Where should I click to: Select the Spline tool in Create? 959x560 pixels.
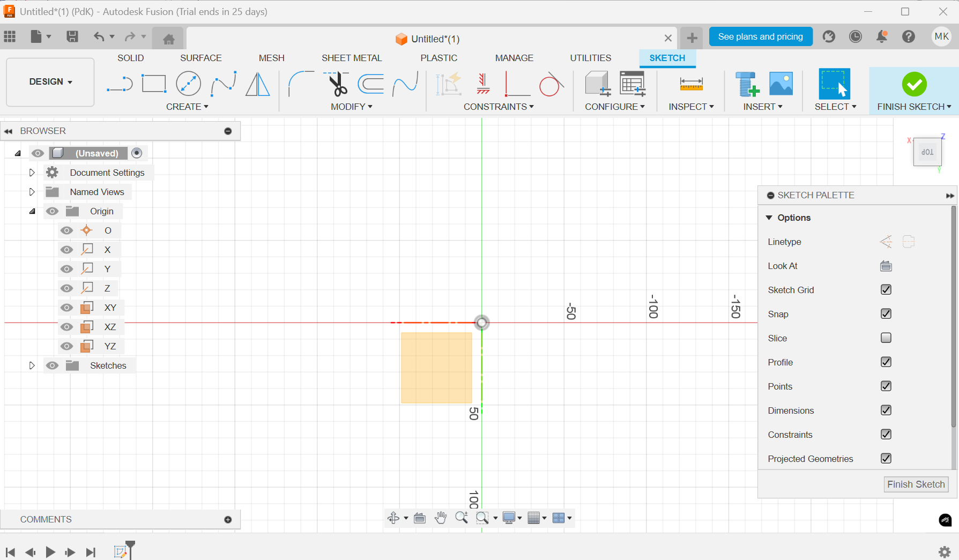point(224,84)
